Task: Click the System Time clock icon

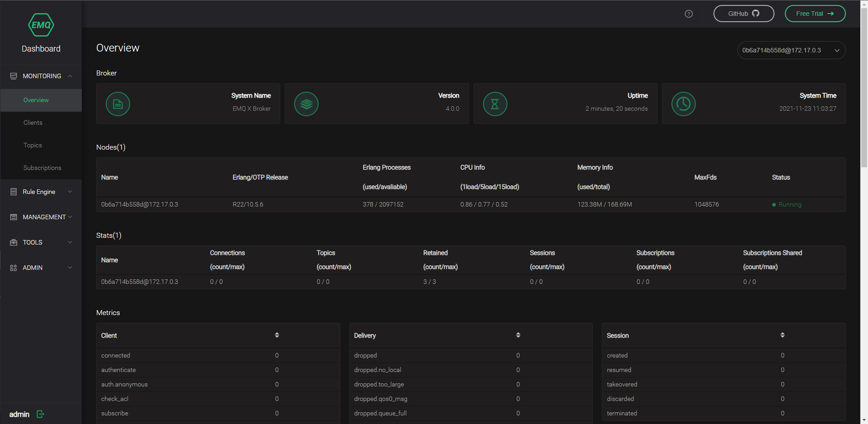Action: point(683,104)
